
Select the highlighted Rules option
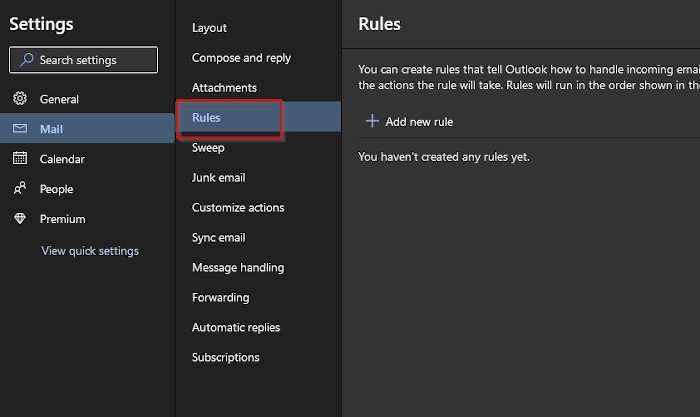click(x=207, y=118)
